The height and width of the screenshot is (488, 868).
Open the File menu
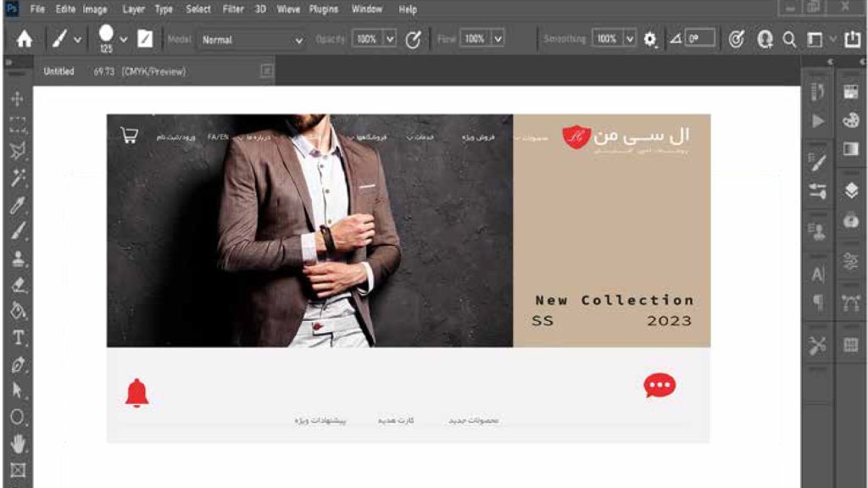click(x=37, y=9)
